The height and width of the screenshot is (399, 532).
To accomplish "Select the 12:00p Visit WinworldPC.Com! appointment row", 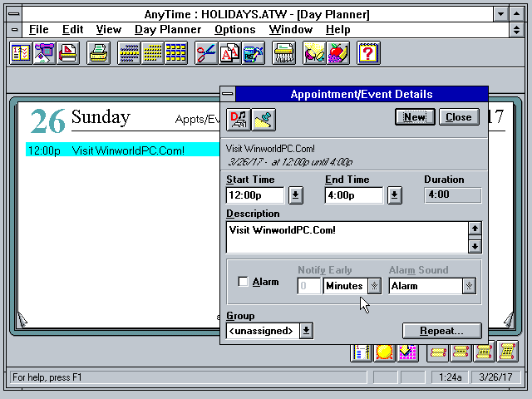I will 123,150.
